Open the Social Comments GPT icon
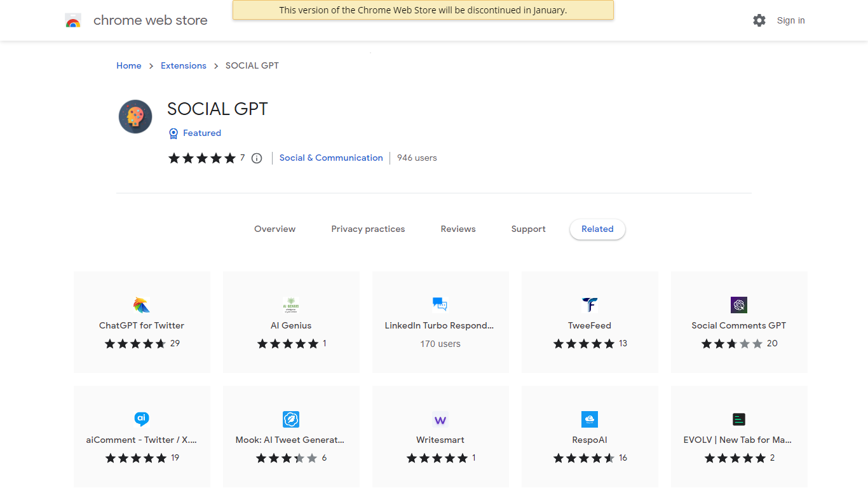This screenshot has width=868, height=488. [x=739, y=305]
